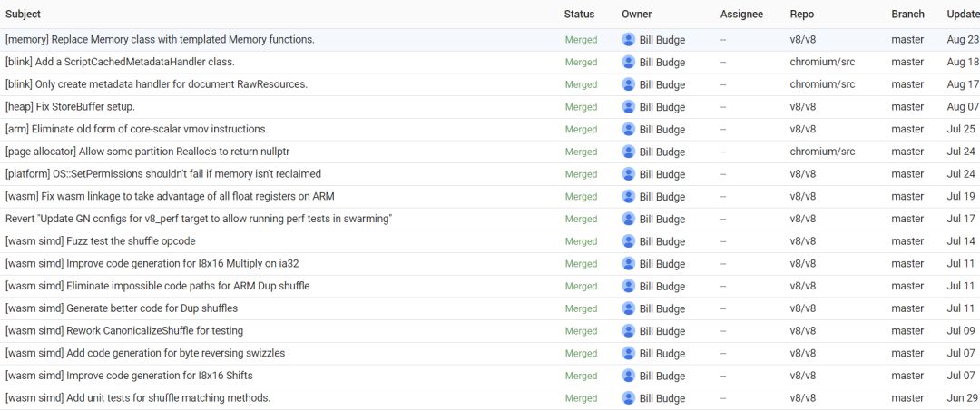Open 'Improve code generation for I8x16 Multiply' change

152,264
